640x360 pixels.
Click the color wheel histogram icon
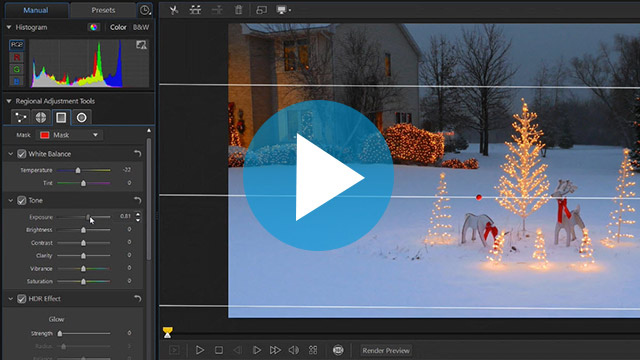(x=93, y=27)
